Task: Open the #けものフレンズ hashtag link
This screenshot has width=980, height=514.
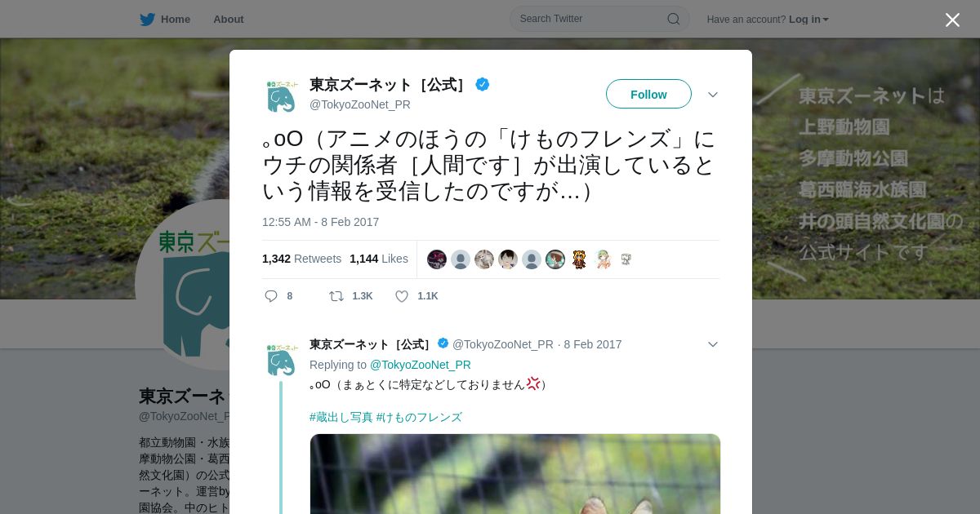Action: [419, 417]
